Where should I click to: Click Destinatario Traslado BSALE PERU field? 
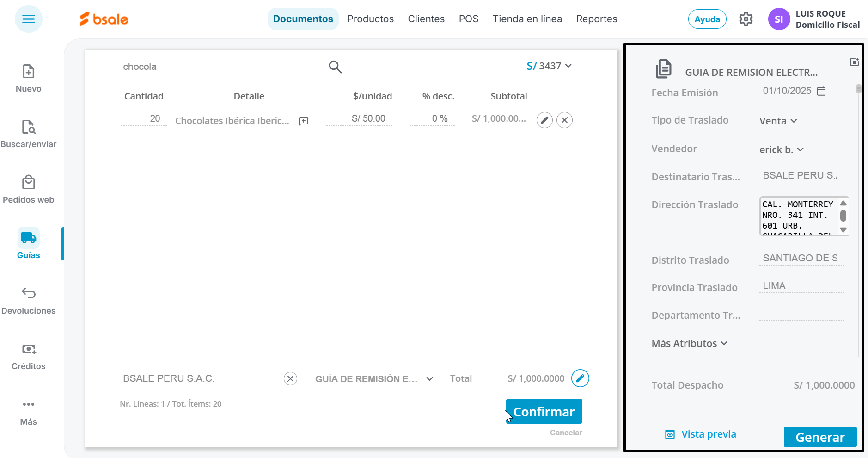801,175
